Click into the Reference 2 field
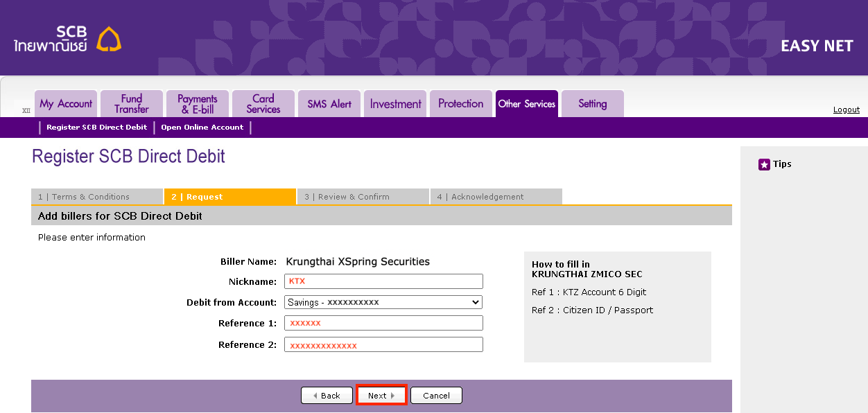Image resolution: width=868 pixels, height=413 pixels. [383, 345]
